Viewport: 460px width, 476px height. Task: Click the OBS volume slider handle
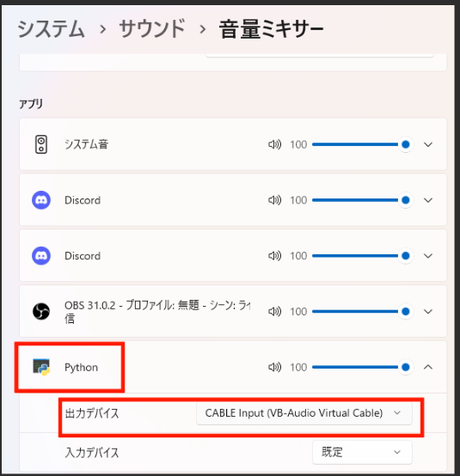(x=406, y=312)
